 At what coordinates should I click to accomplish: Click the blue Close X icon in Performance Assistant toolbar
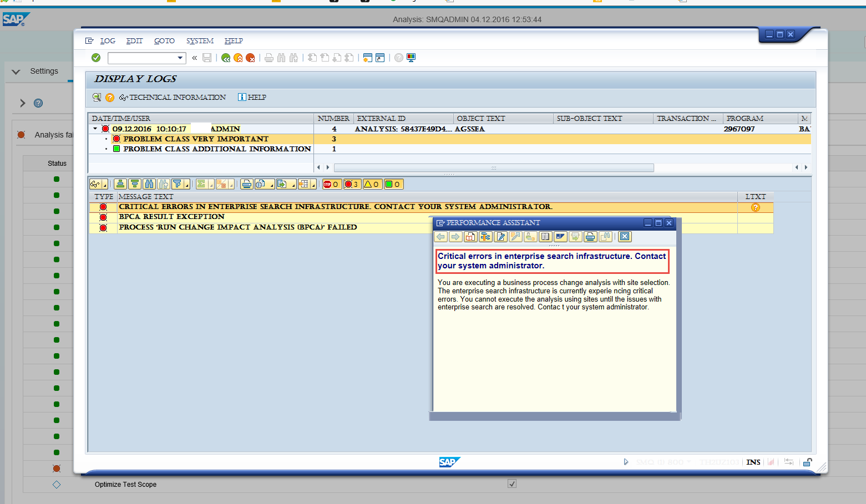tap(625, 237)
